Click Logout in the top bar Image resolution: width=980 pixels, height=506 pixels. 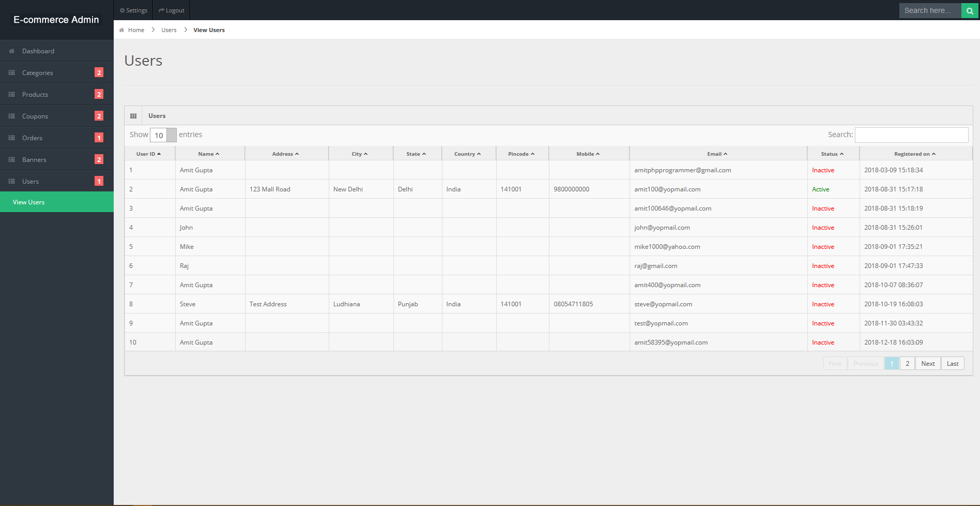click(171, 10)
